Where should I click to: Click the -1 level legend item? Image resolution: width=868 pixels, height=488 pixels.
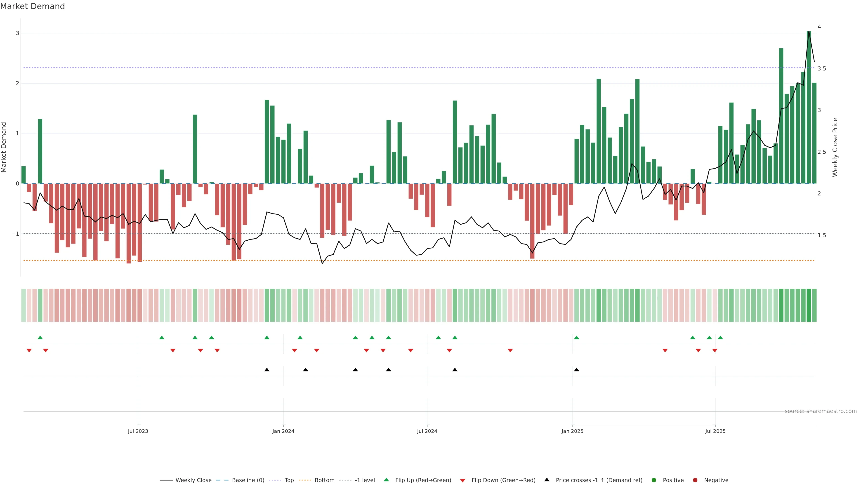[365, 480]
